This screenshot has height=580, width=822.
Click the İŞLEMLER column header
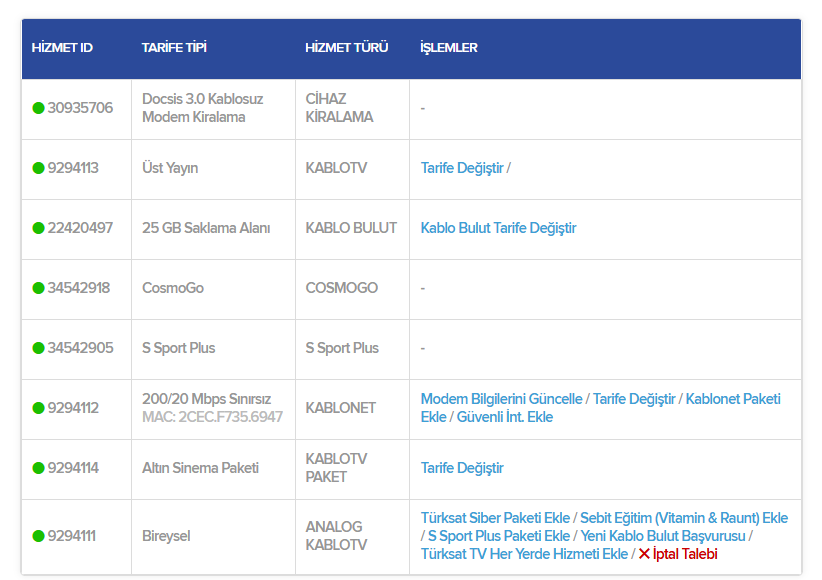[449, 48]
